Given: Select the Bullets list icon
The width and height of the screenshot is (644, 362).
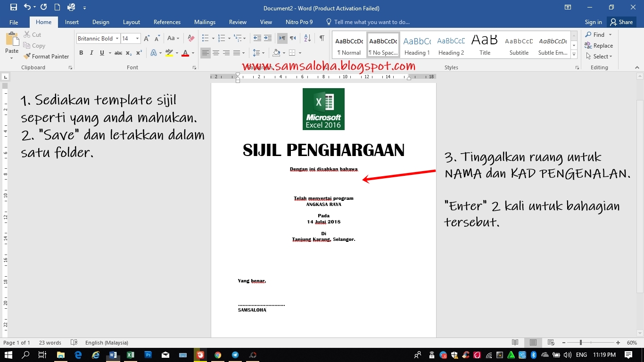Looking at the screenshot, I should tap(205, 38).
